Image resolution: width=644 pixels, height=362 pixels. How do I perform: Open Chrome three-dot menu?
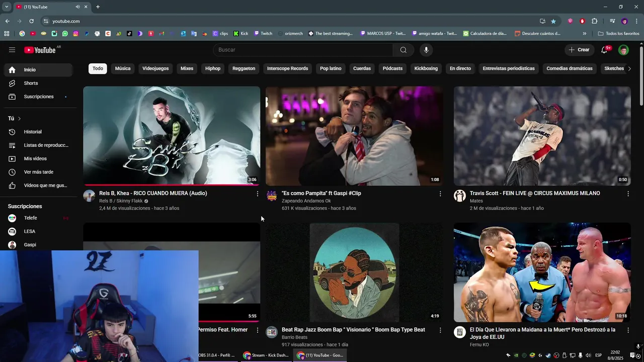(x=637, y=21)
